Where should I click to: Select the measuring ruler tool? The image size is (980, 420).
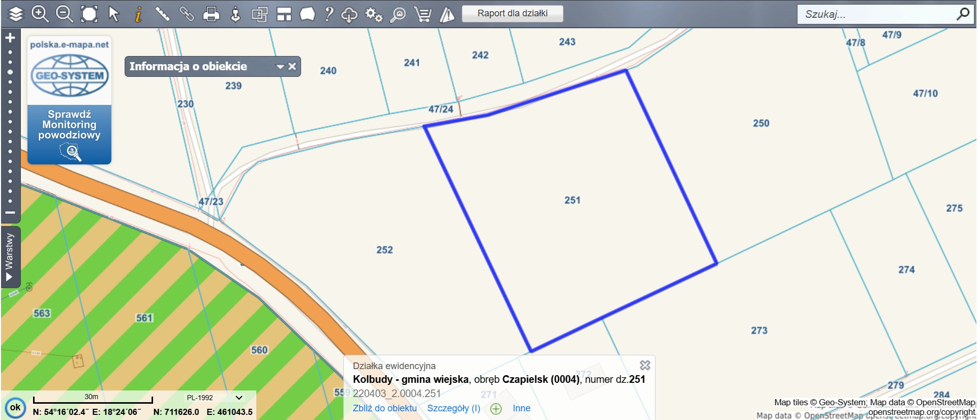point(162,14)
